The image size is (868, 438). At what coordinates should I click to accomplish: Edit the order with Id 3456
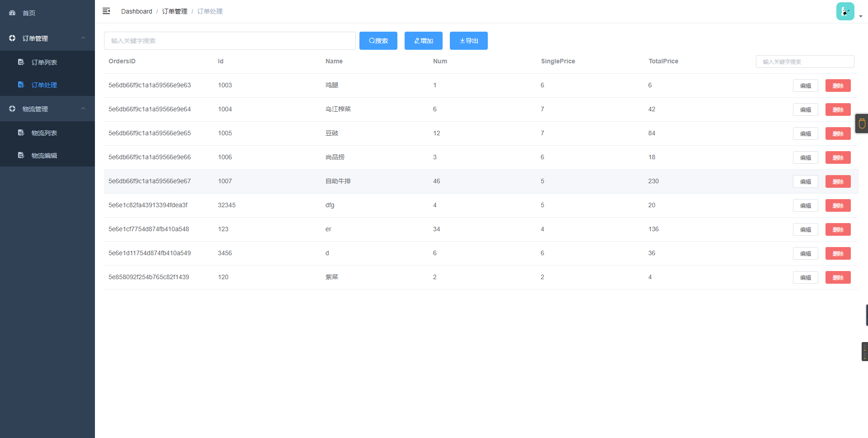[x=806, y=253]
